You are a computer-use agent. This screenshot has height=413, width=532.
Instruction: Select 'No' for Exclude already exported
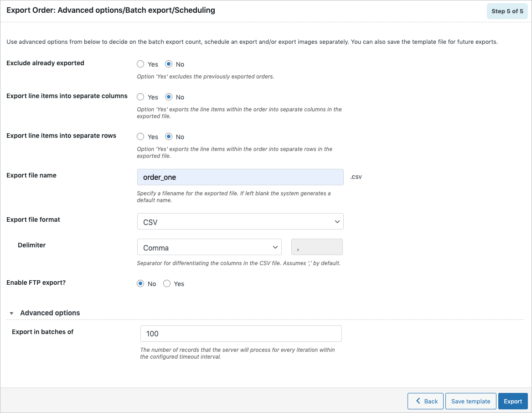coord(168,64)
